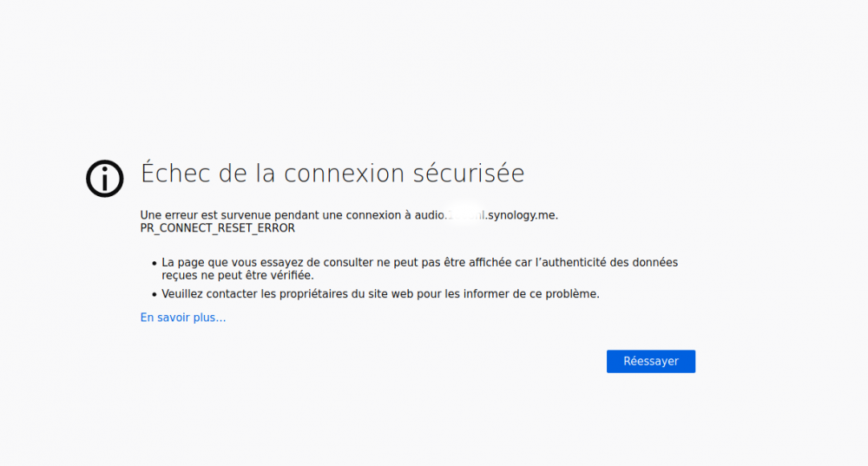This screenshot has width=868, height=466.
Task: Click the circled information icon
Action: [x=104, y=179]
